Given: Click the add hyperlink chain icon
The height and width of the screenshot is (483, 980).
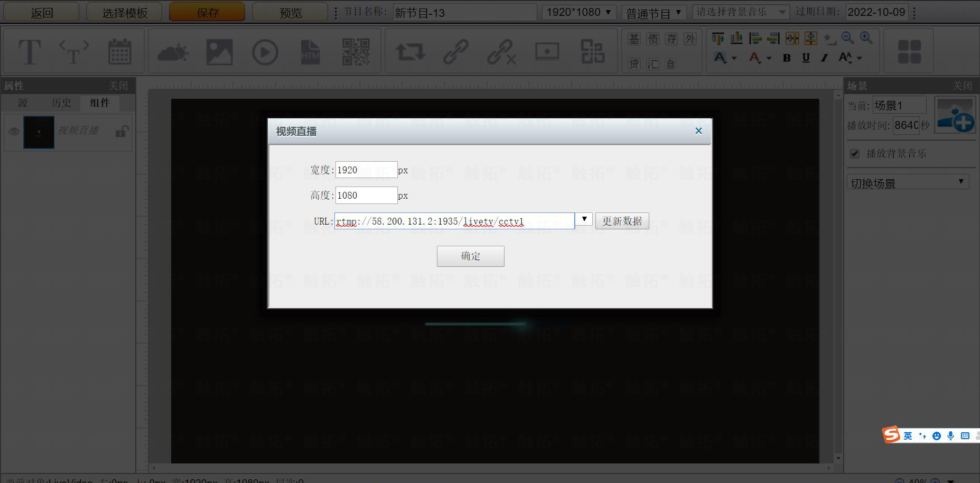Looking at the screenshot, I should (x=455, y=52).
